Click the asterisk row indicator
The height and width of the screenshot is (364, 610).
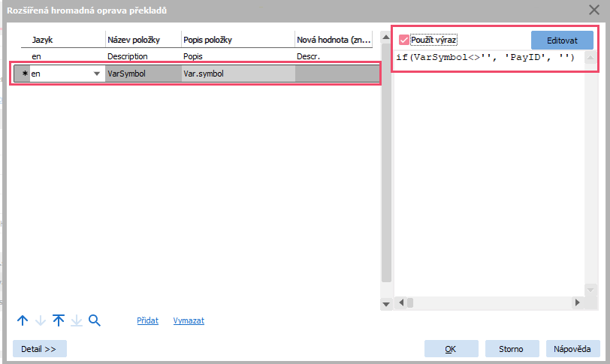[25, 74]
